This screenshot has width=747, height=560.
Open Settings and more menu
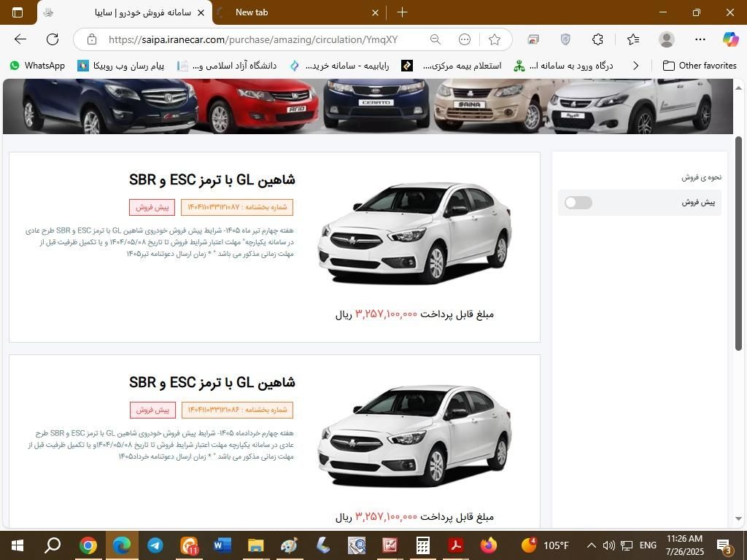[700, 39]
